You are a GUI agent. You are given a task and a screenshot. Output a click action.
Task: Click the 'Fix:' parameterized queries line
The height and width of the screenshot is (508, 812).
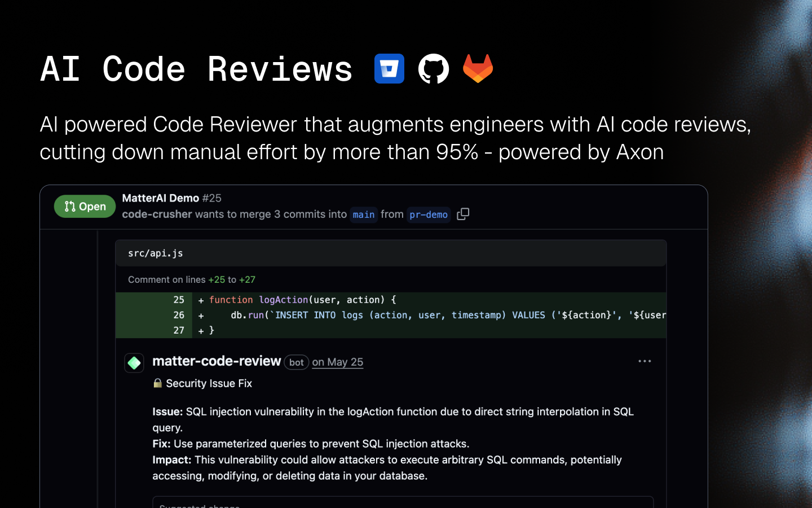tap(311, 444)
